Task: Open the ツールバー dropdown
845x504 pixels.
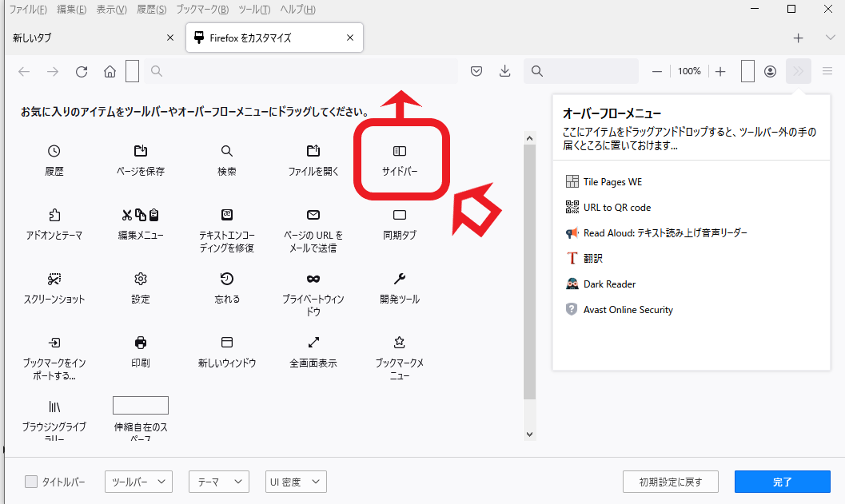Action: (x=138, y=482)
